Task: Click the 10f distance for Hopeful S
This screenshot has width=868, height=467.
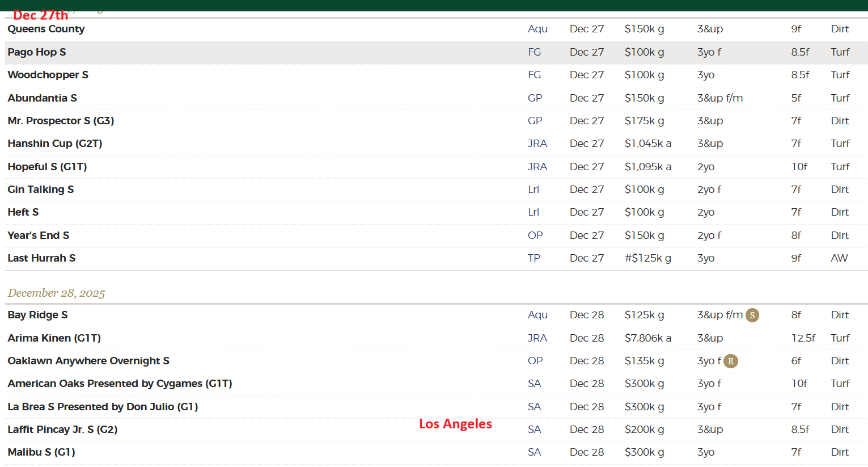Action: coord(799,167)
